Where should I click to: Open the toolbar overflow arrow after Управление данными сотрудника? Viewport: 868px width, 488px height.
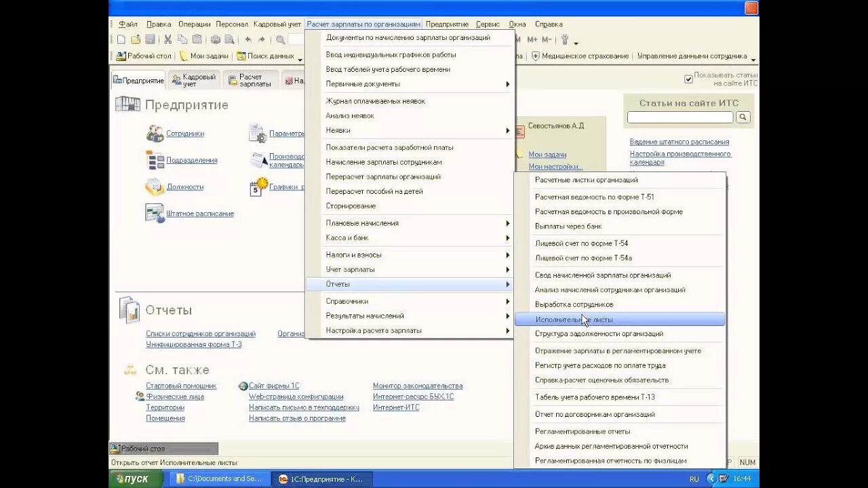tap(753, 60)
